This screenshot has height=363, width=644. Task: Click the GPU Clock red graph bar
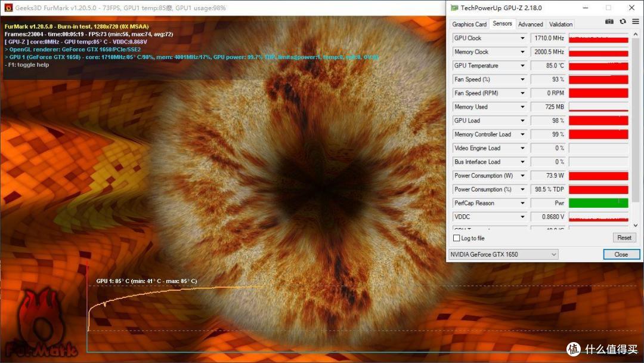coord(599,38)
